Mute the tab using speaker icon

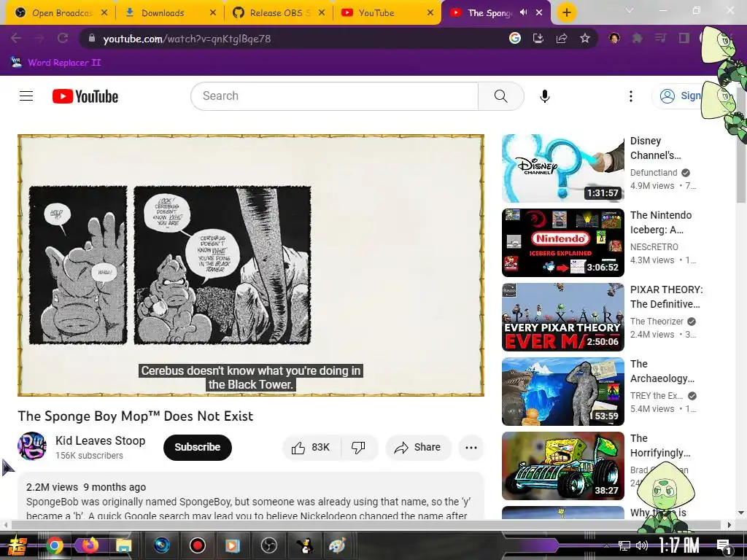[x=524, y=12]
